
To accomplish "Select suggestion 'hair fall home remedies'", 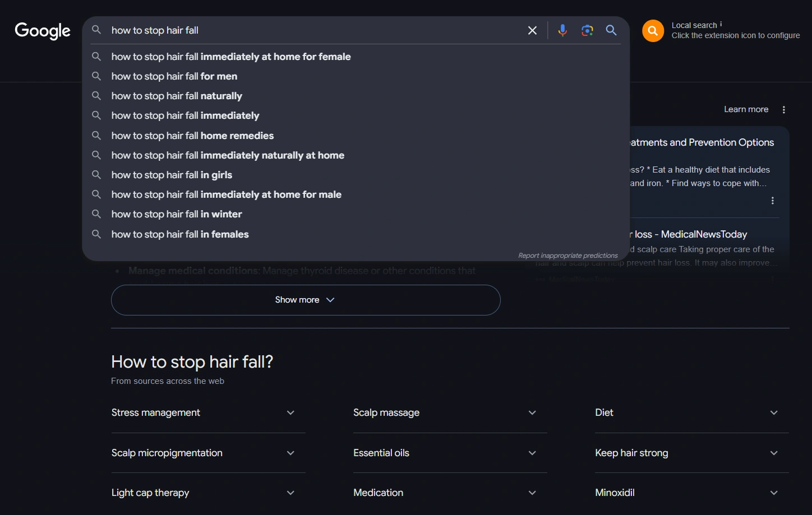I will pyautogui.click(x=356, y=136).
